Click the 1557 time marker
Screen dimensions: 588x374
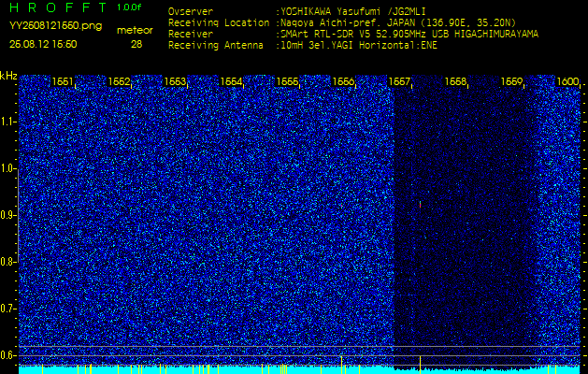[399, 81]
